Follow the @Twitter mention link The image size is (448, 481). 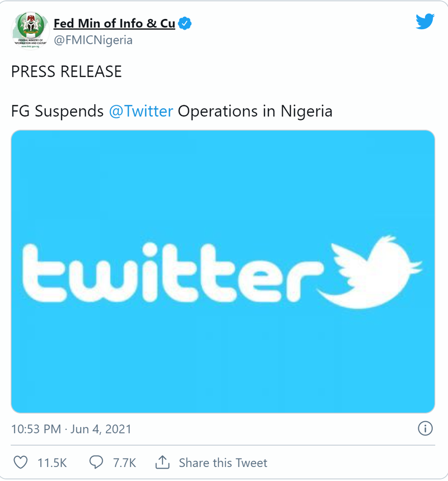[141, 111]
